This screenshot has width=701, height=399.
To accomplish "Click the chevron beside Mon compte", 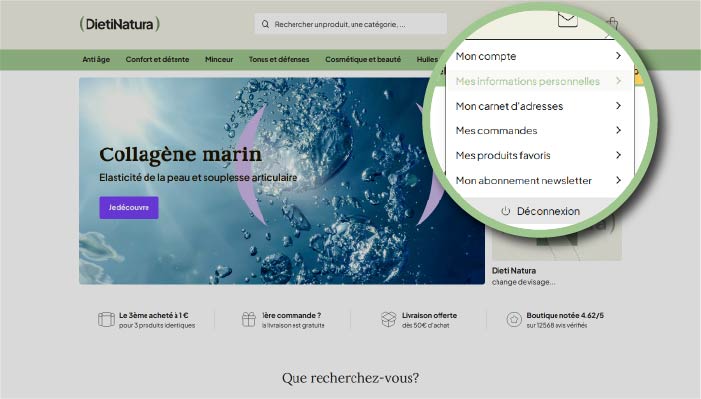I will pos(618,55).
